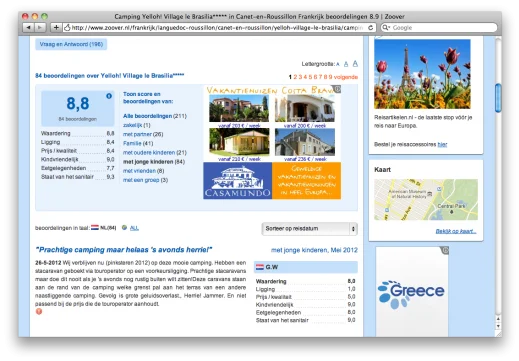
Task: Click the orange Gezellige vakantiehuizen ad box
Action: [x=306, y=181]
